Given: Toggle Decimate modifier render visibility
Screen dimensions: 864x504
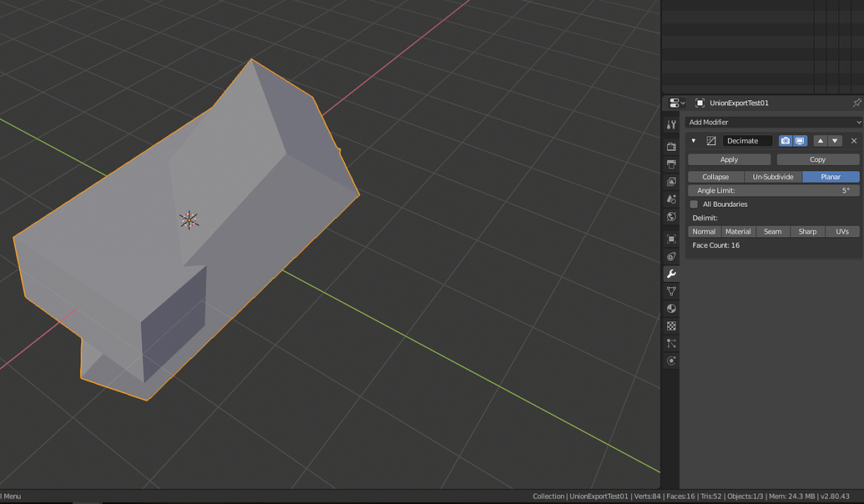Looking at the screenshot, I should tap(786, 140).
